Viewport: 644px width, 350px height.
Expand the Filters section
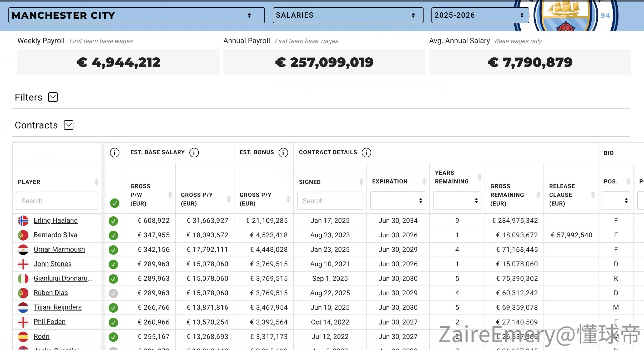click(53, 97)
